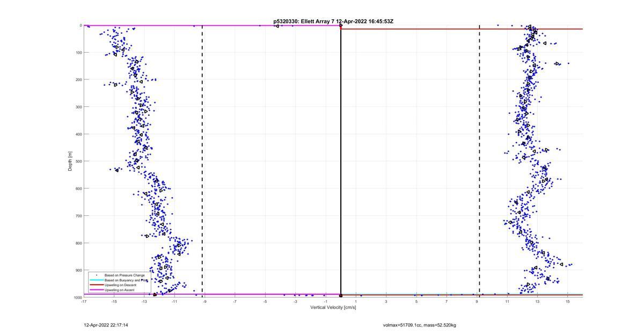The width and height of the screenshot is (644, 334).
Task: Click the '15' velocity tick label
Action: tap(567, 302)
